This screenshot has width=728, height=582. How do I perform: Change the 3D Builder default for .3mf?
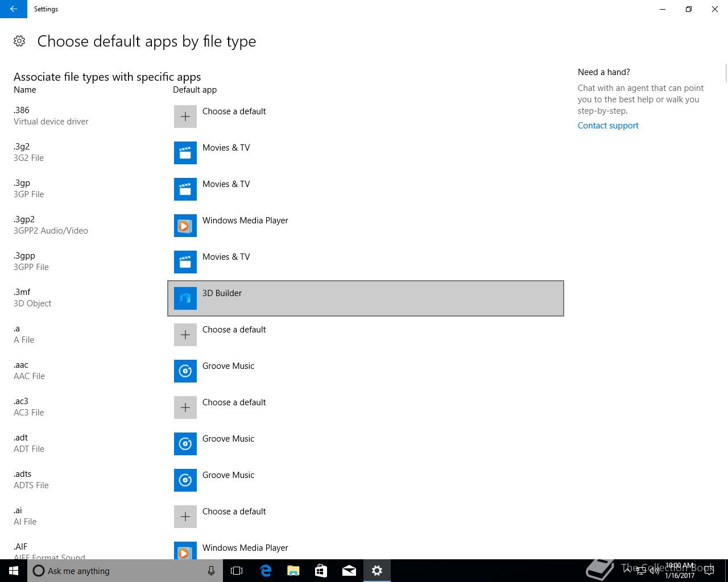click(366, 298)
